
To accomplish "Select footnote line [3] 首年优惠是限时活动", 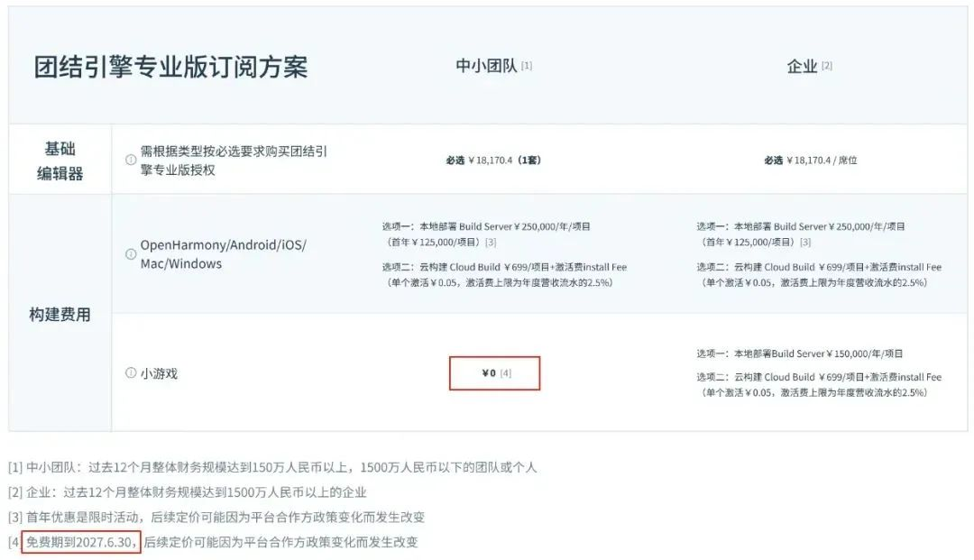I will click(216, 517).
